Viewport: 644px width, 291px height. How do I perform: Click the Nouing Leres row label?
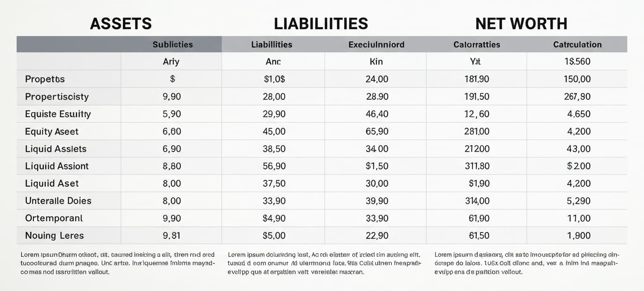point(54,236)
